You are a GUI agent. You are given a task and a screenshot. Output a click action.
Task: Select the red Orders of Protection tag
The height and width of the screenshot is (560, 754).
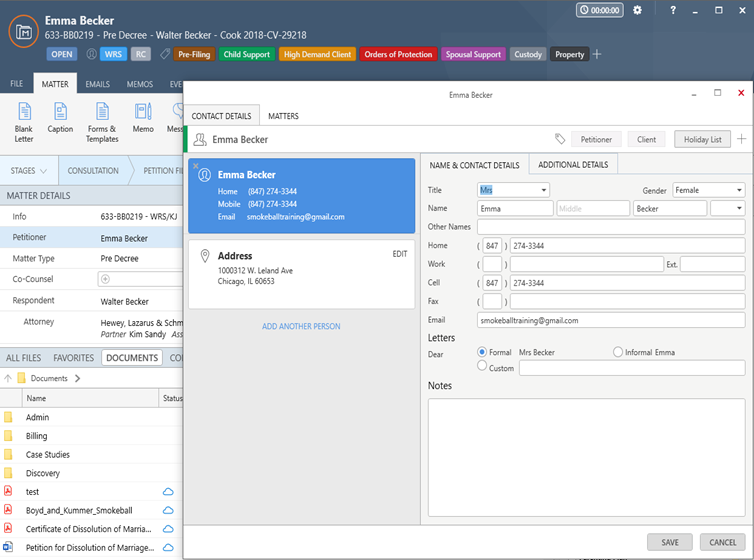pyautogui.click(x=398, y=54)
